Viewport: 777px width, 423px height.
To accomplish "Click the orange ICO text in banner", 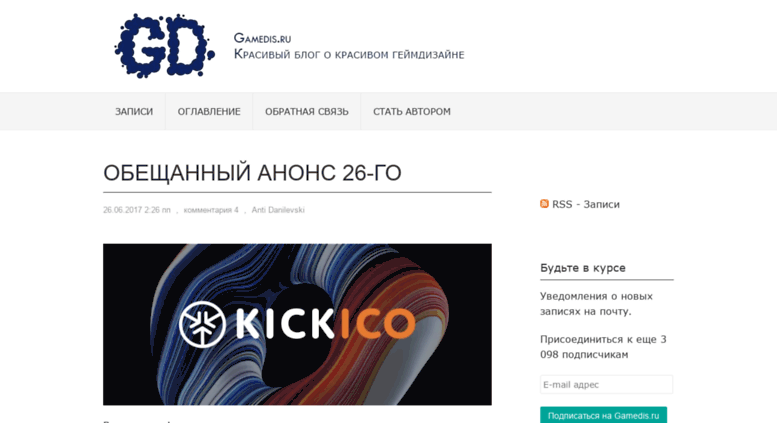I will coord(379,324).
